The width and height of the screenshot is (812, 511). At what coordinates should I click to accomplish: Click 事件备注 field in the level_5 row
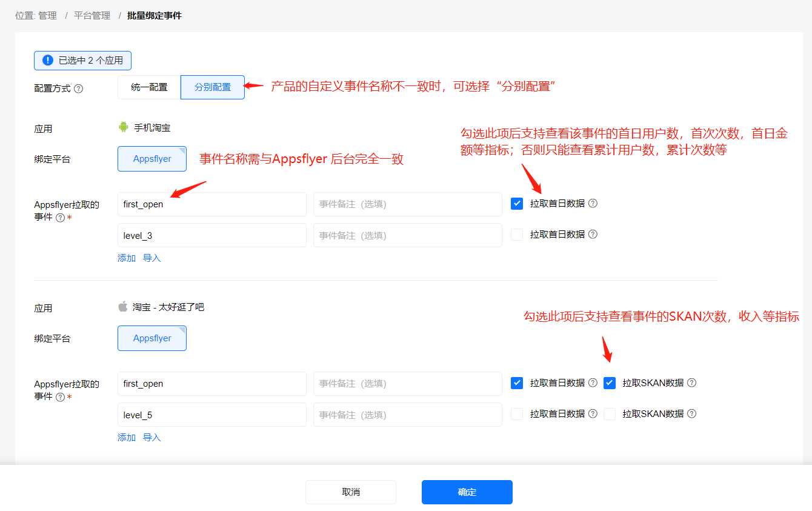point(408,415)
